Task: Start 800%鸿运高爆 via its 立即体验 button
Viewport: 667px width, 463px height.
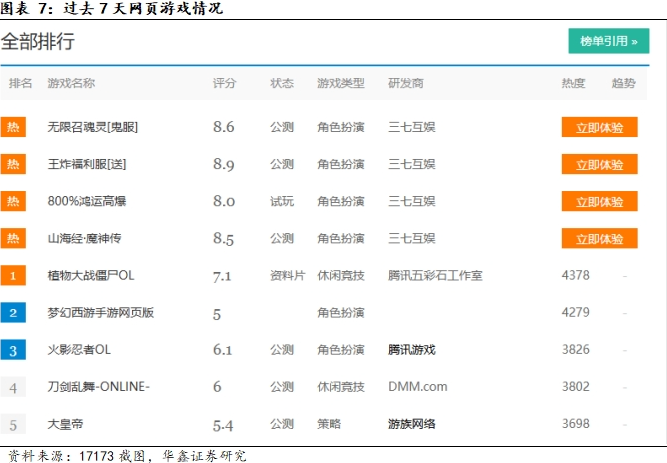Action: 599,202
